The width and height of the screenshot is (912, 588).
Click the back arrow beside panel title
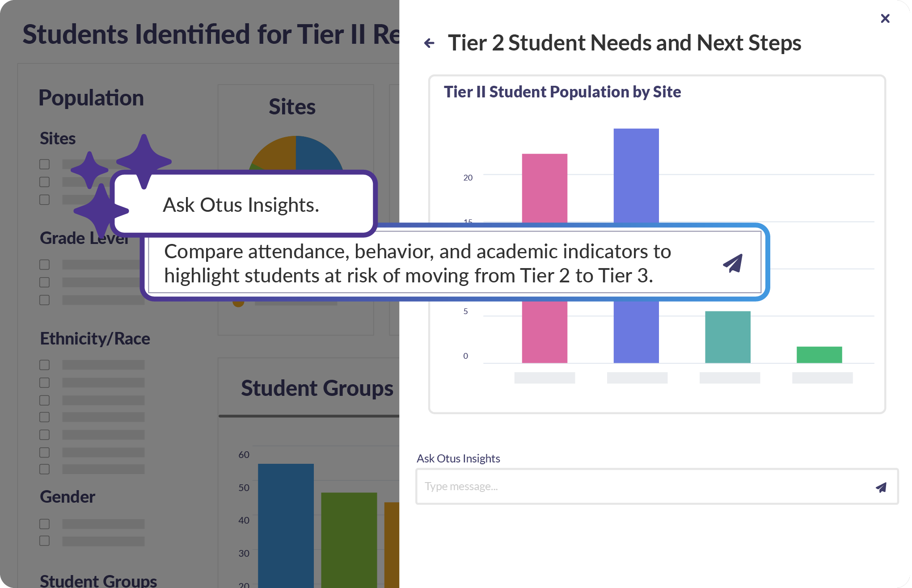click(x=429, y=43)
